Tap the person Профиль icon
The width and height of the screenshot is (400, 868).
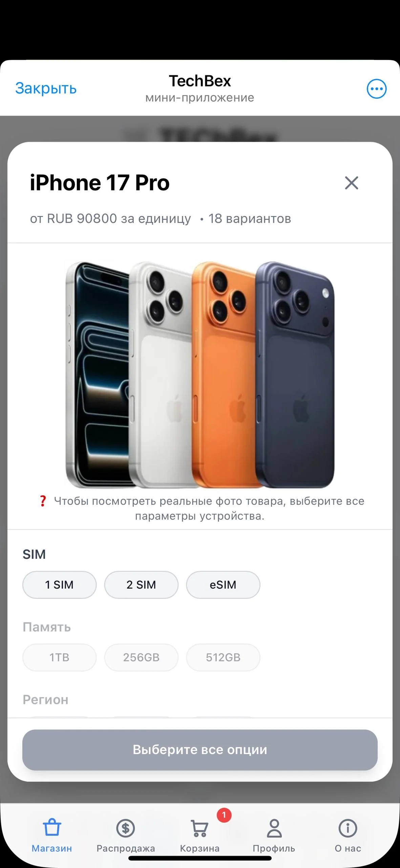[274, 828]
